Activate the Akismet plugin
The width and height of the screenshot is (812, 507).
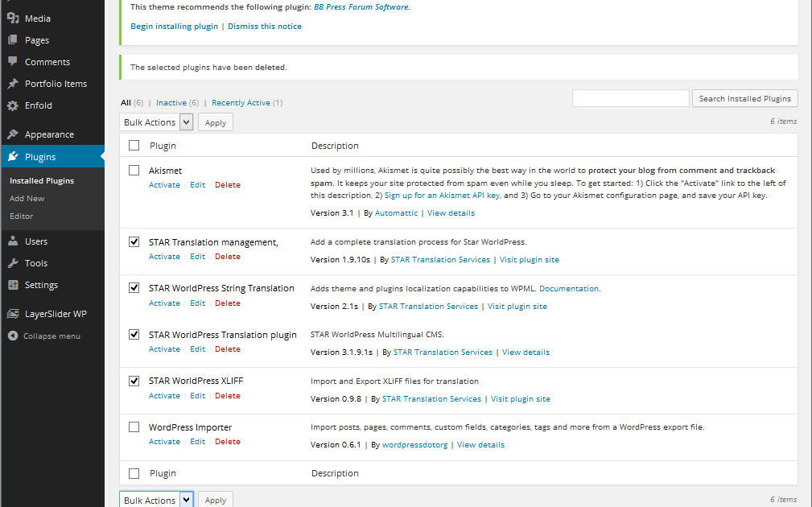(164, 185)
